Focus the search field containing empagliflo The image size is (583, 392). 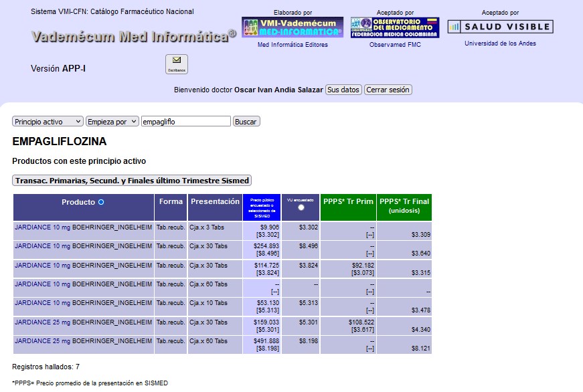coord(186,122)
